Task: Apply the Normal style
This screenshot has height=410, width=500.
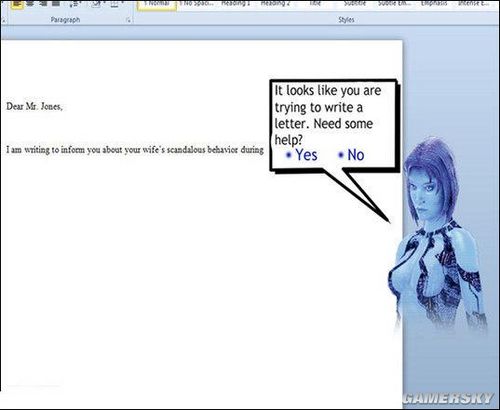Action: tap(157, 5)
